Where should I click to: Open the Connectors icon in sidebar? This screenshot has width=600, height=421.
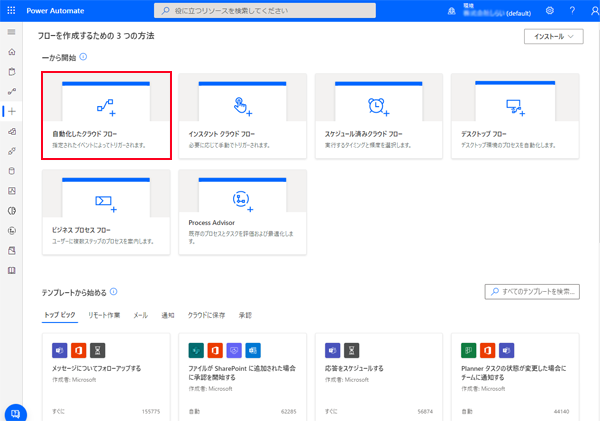point(12,151)
